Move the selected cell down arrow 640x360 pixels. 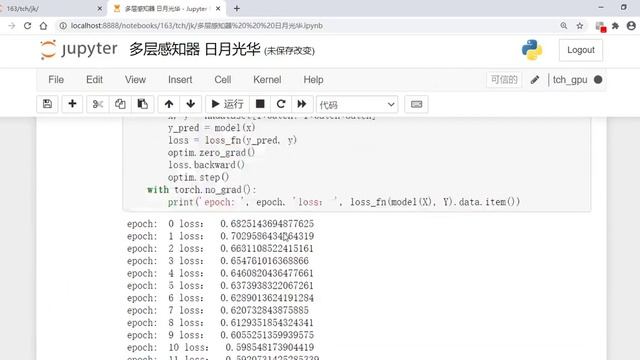[191, 104]
